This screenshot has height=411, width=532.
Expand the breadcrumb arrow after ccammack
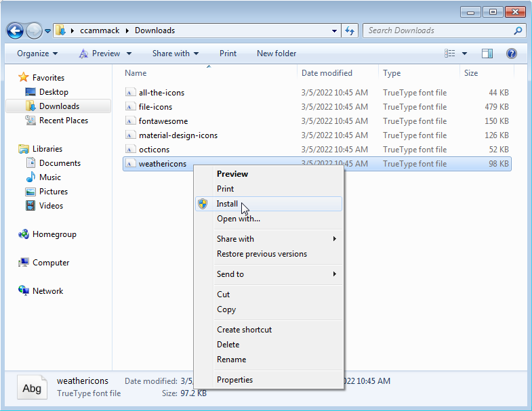tap(127, 31)
